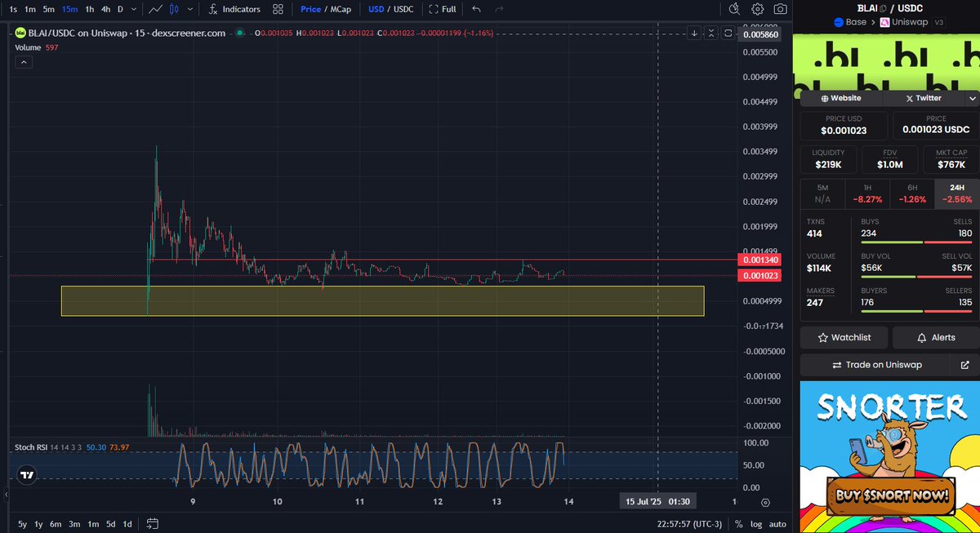Open Alerts for this pair
Image resolution: width=980 pixels, height=533 pixels.
pos(936,337)
